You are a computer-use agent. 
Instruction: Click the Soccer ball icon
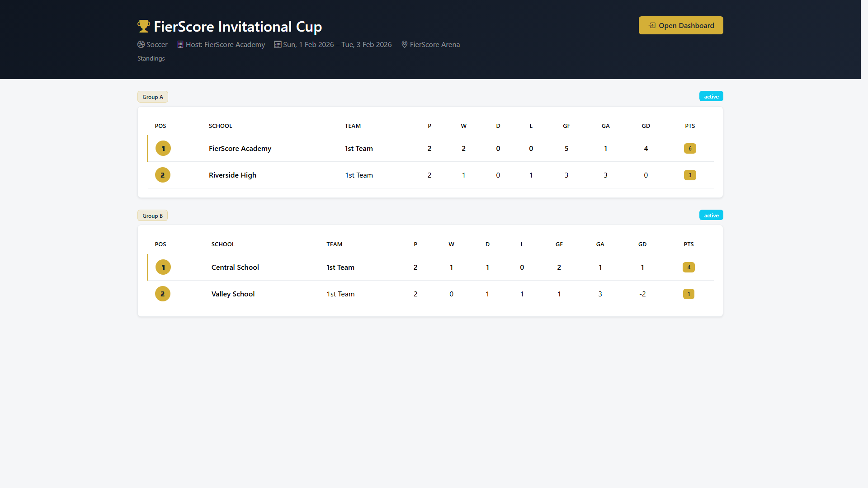(141, 44)
